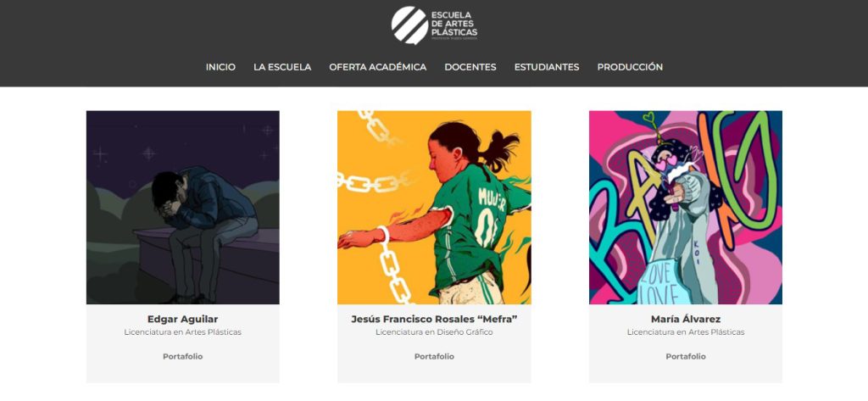The image size is (868, 401).
Task: Click Licenciatura en Artes Plásticas under Edgar Aguilar
Action: click(x=183, y=332)
